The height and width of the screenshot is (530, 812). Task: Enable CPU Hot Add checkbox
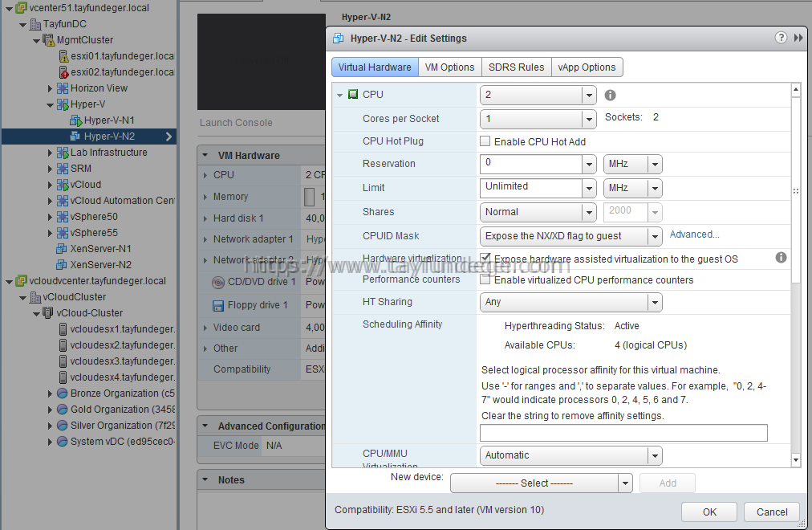(485, 141)
